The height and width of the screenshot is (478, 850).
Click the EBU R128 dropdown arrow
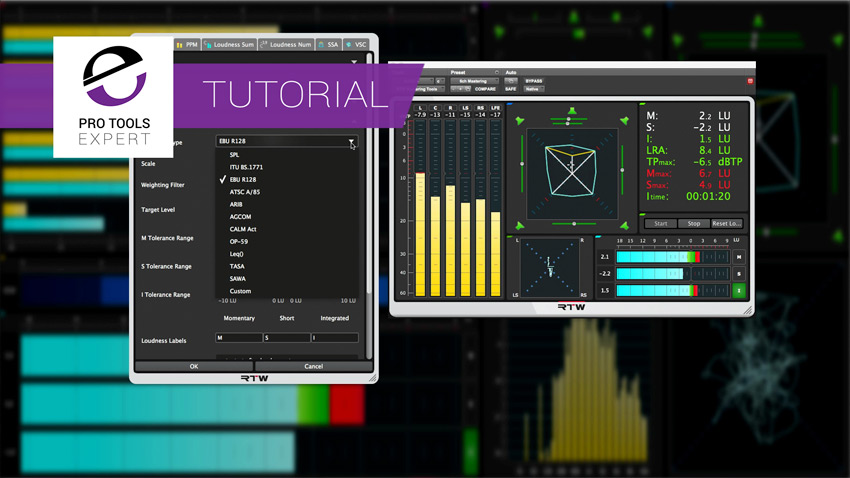(x=351, y=141)
